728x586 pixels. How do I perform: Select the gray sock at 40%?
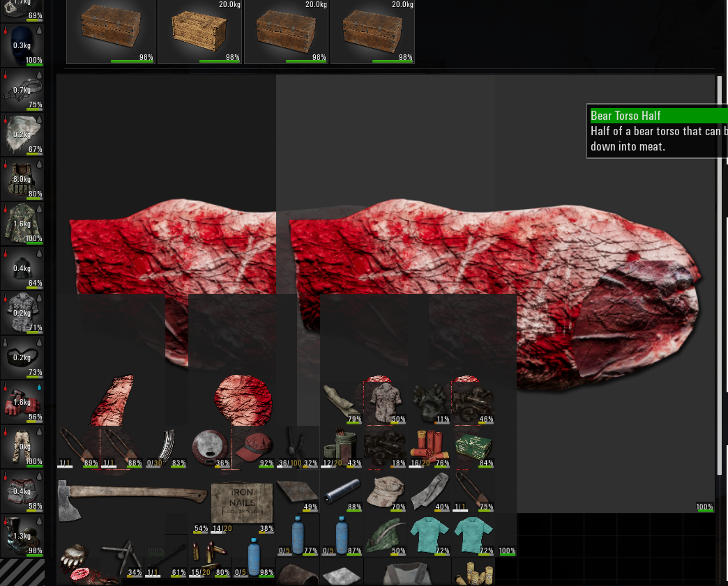[x=431, y=491]
